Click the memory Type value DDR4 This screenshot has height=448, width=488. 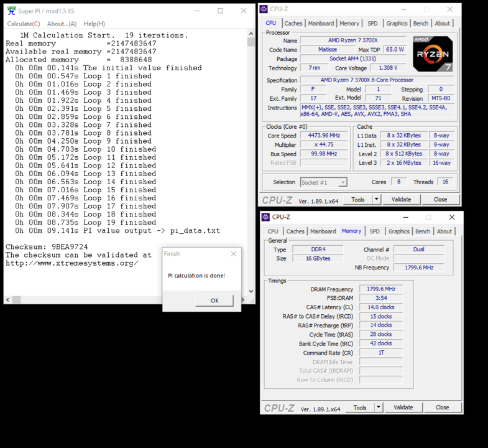tap(318, 250)
